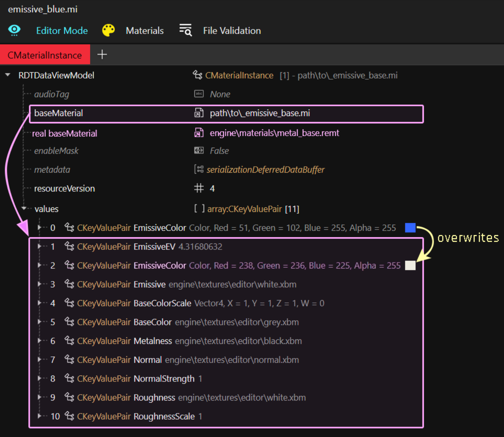
Task: Click the blue EmissiveColor swatch
Action: pyautogui.click(x=410, y=228)
